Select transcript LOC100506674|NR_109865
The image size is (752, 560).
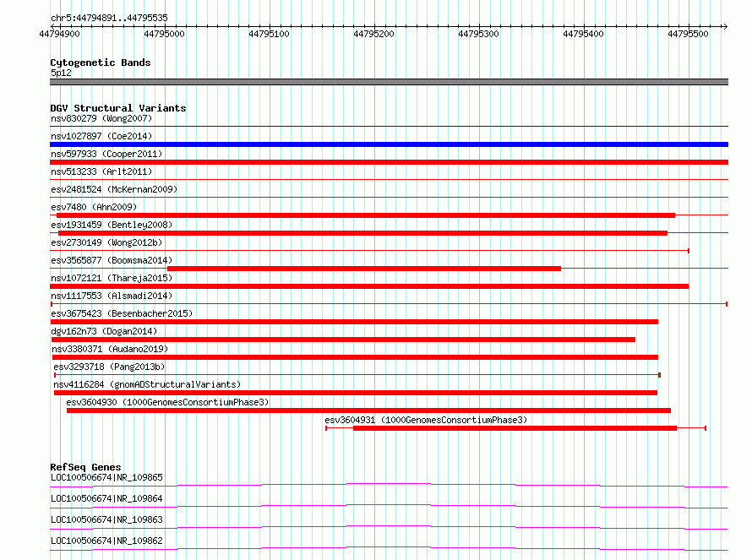pos(106,477)
